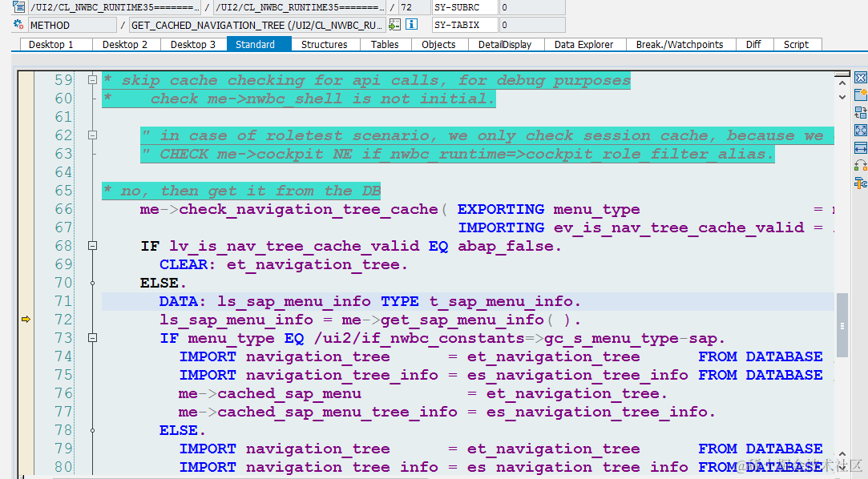Screen dimensions: 868x479
Task: Click the vertical scrollbar thumb of code editor
Action: (842, 325)
